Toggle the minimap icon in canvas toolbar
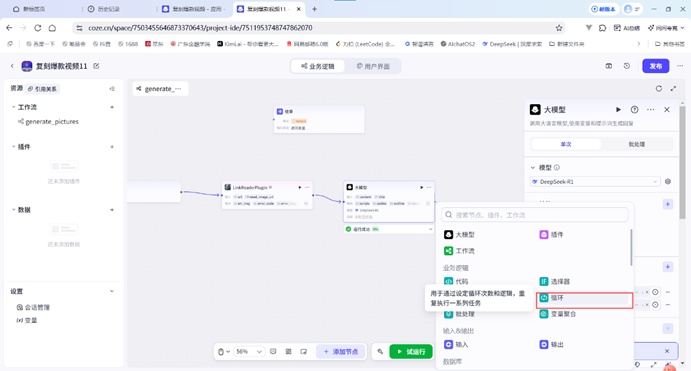The width and height of the screenshot is (691, 371). click(x=304, y=352)
